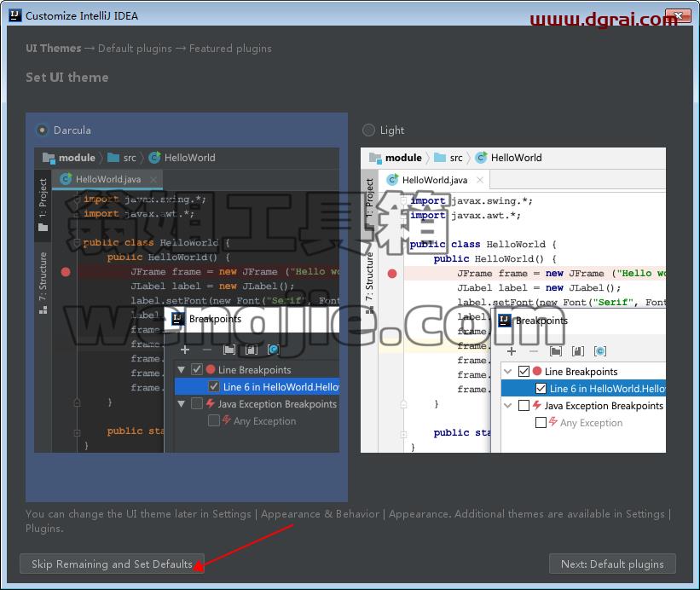The image size is (700, 590).
Task: Select Line 6 in HelloWorld row, Darcula preview
Action: point(257,386)
